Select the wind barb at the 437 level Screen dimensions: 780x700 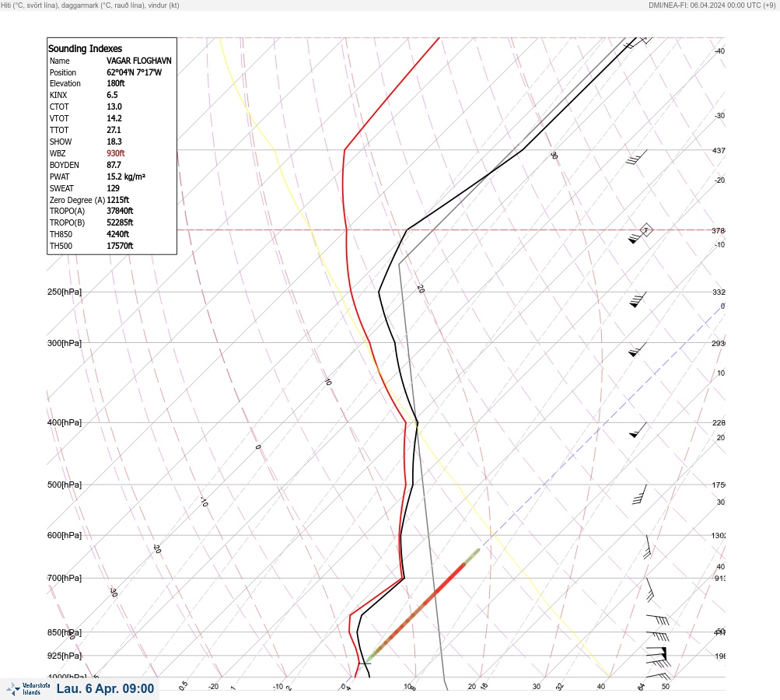pos(636,157)
